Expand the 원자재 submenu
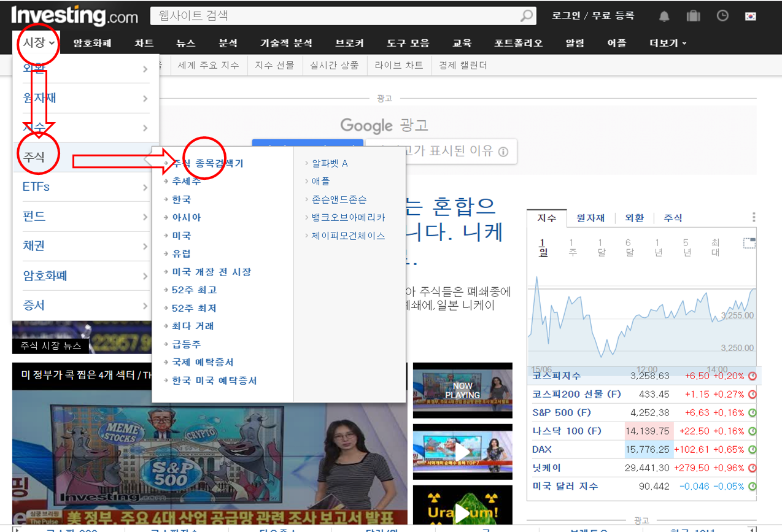782x532 pixels. point(86,98)
